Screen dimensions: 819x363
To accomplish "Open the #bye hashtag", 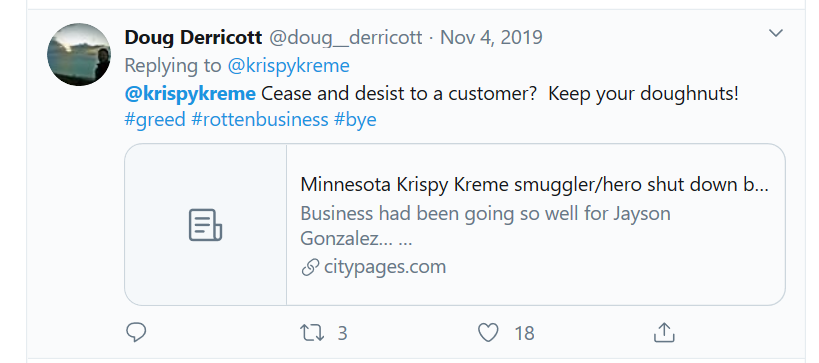I will [x=355, y=120].
